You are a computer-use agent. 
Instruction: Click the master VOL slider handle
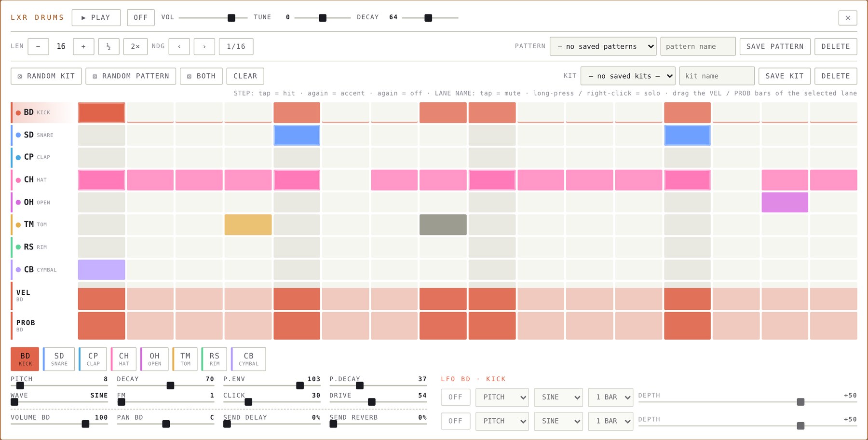231,18
